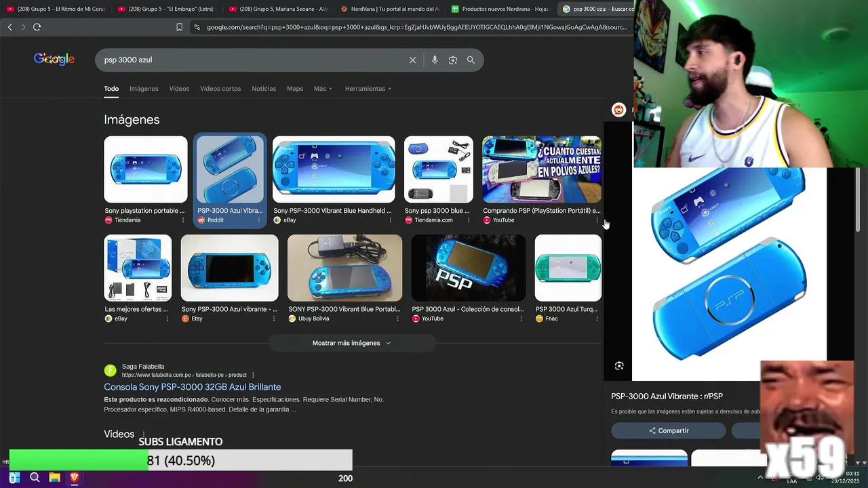This screenshot has width=868, height=488.
Task: Reload the page with the refresh icon
Action: pyautogui.click(x=37, y=27)
